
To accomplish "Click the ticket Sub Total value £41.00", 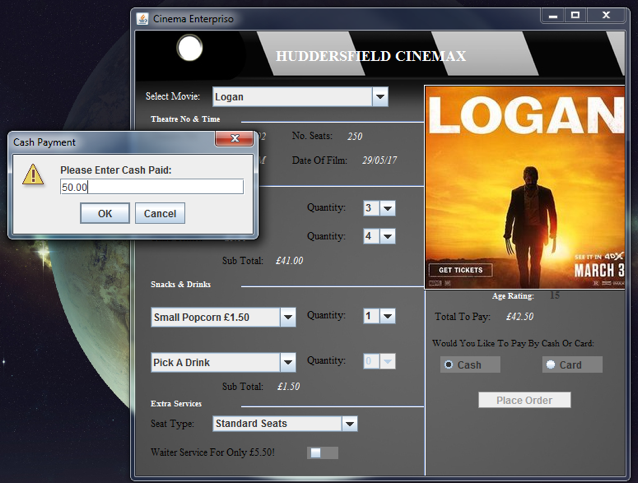I will 289,260.
